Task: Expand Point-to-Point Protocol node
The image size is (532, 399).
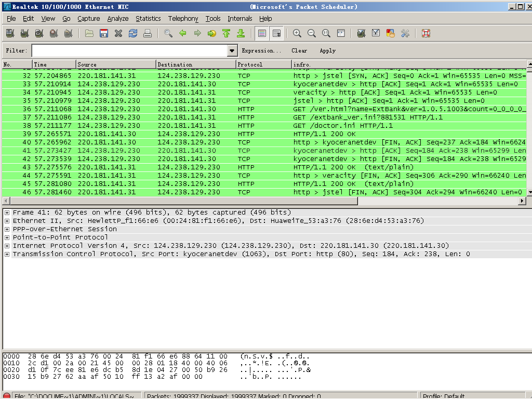Action: (x=7, y=237)
